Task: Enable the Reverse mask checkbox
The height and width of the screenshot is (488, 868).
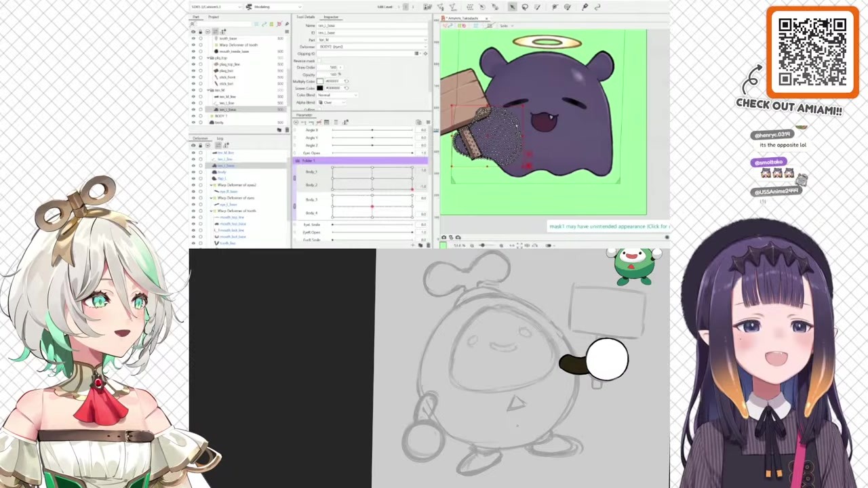Action: pos(320,60)
